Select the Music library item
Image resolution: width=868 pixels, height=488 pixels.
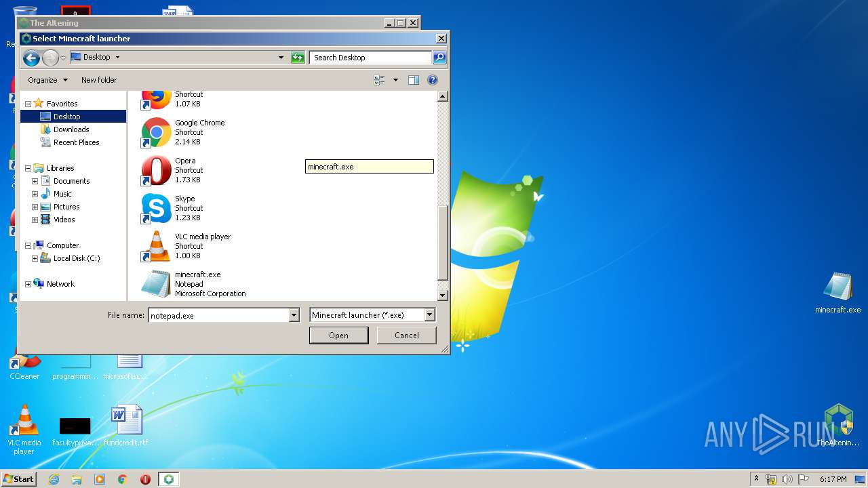point(62,194)
